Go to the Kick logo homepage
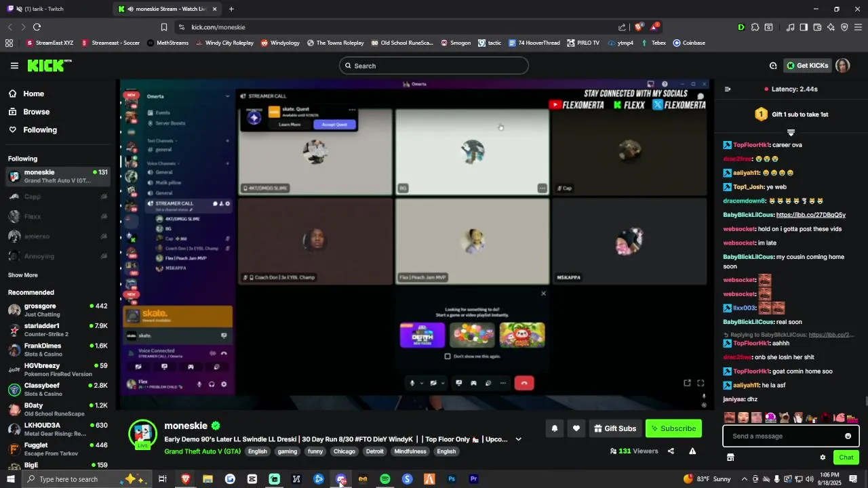 49,66
